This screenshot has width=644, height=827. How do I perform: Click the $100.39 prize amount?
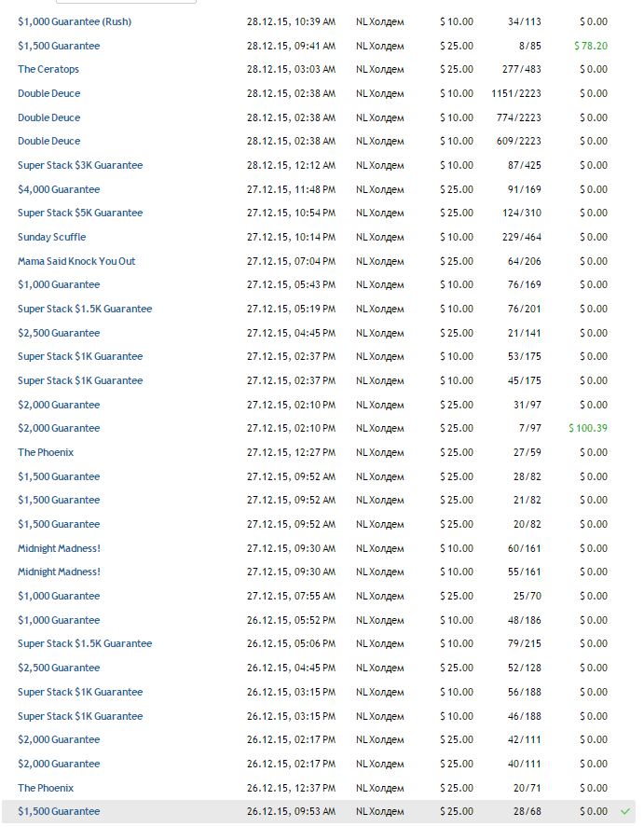[x=588, y=428]
